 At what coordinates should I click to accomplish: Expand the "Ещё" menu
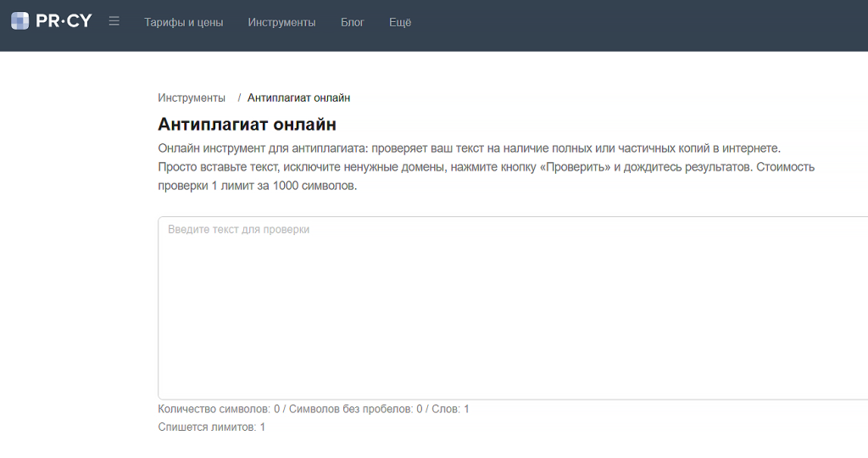[x=400, y=22]
